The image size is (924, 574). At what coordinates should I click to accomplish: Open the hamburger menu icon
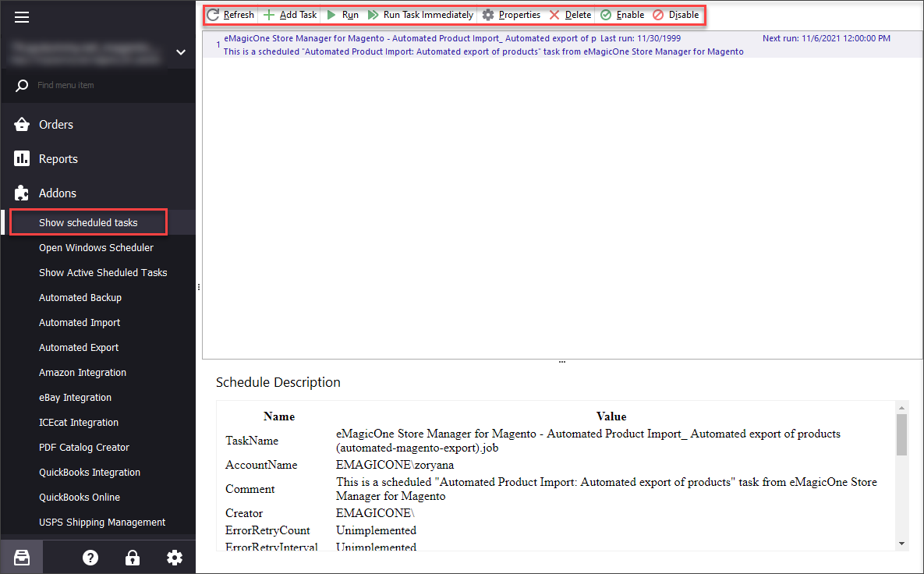pyautogui.click(x=22, y=17)
